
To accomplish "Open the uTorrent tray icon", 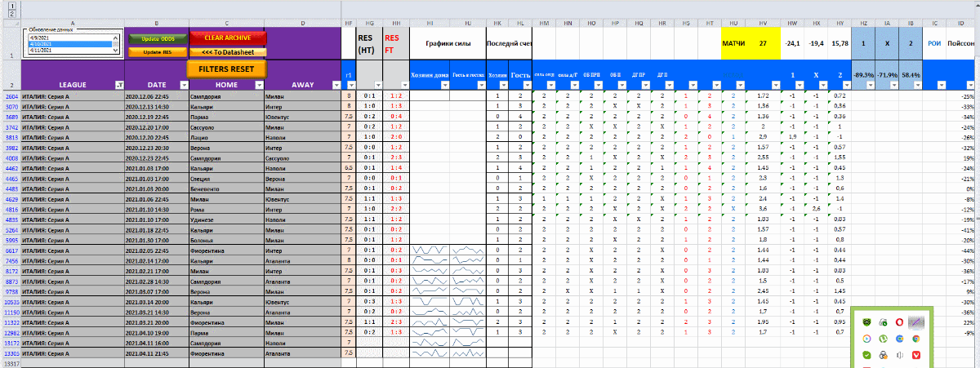I will (x=882, y=339).
